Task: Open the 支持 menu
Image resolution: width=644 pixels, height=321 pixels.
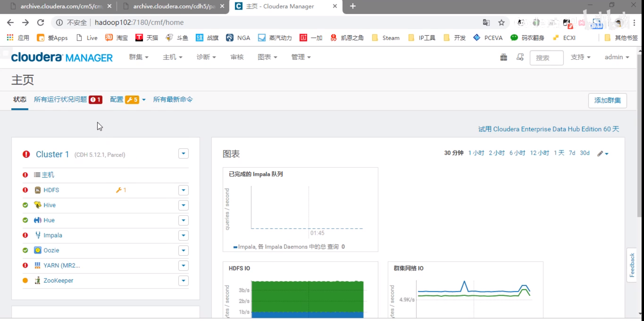Action: (x=581, y=57)
